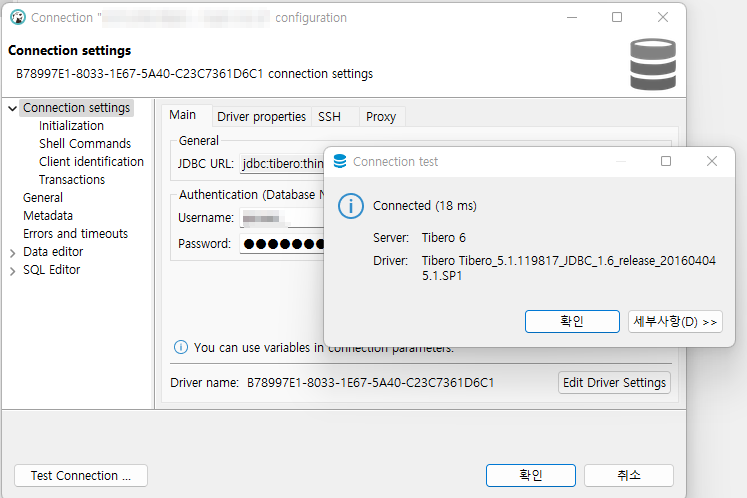Collapse the Connection settings tree node
Image resolution: width=747 pixels, height=498 pixels.
coord(13,108)
